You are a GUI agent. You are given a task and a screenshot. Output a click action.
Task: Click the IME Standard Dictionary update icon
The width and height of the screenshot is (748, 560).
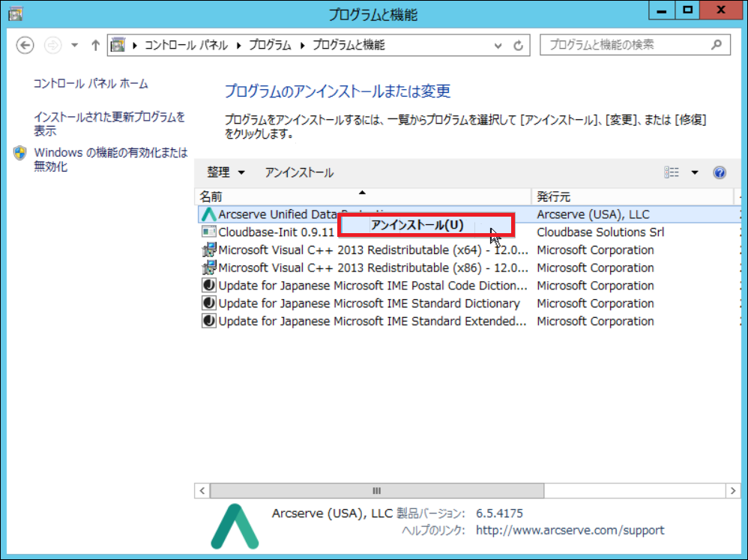[208, 303]
